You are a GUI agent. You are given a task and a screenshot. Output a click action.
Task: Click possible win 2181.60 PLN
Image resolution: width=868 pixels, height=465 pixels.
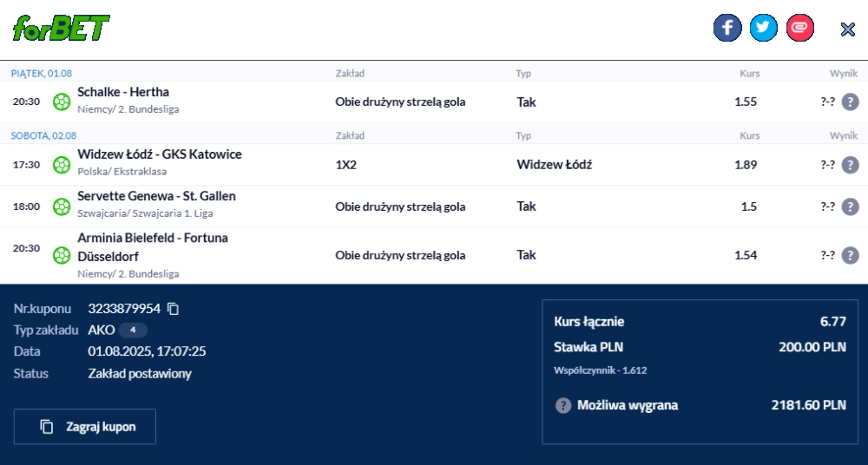point(809,405)
